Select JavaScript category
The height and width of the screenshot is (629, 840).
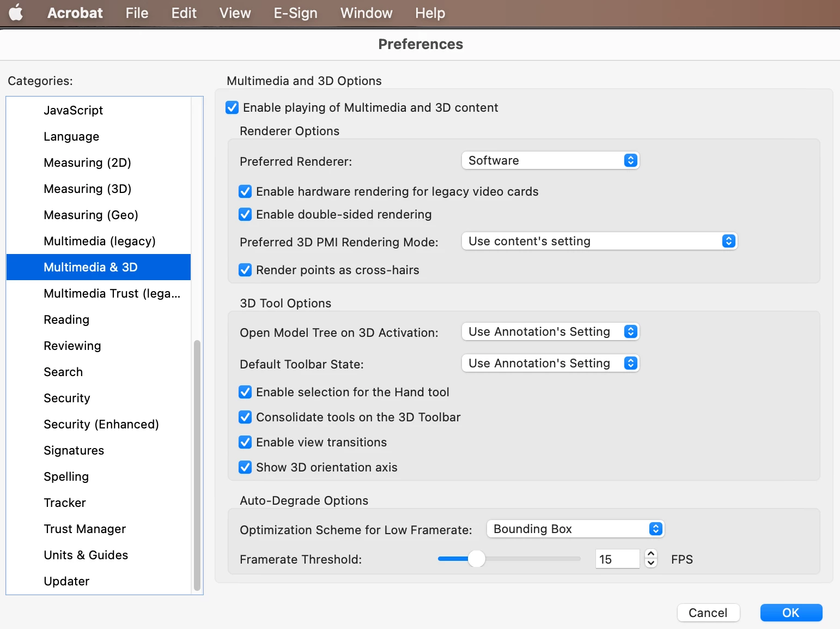(99, 110)
